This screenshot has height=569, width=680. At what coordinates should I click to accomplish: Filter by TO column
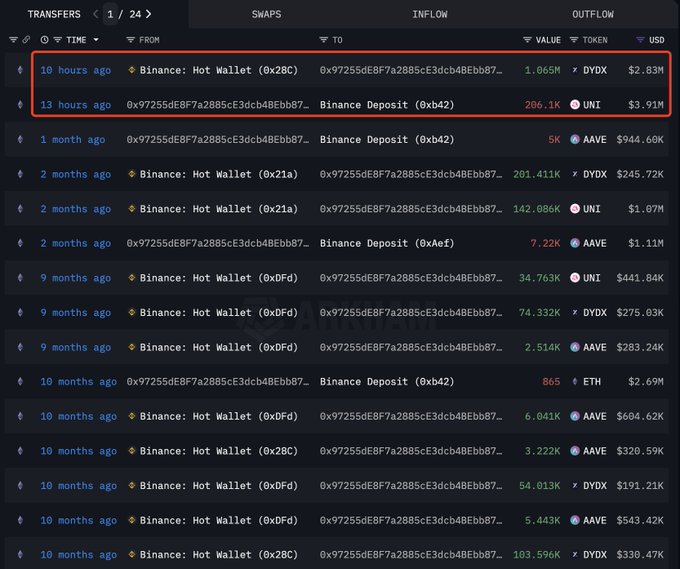[x=324, y=40]
